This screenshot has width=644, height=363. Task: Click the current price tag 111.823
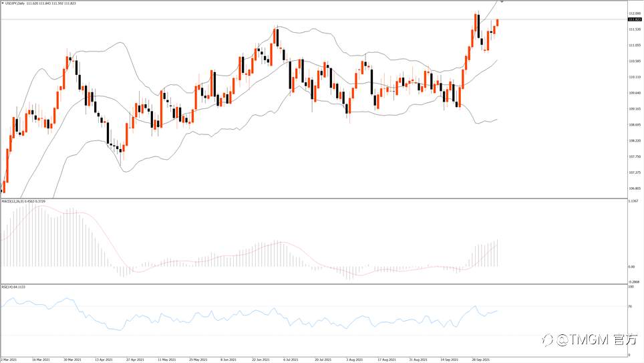(x=635, y=19)
